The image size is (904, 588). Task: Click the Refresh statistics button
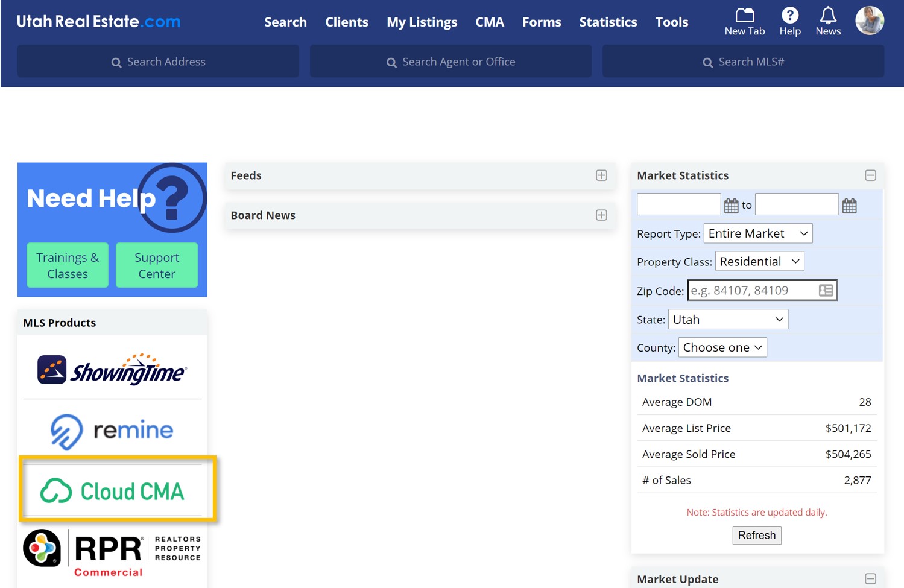click(x=756, y=535)
